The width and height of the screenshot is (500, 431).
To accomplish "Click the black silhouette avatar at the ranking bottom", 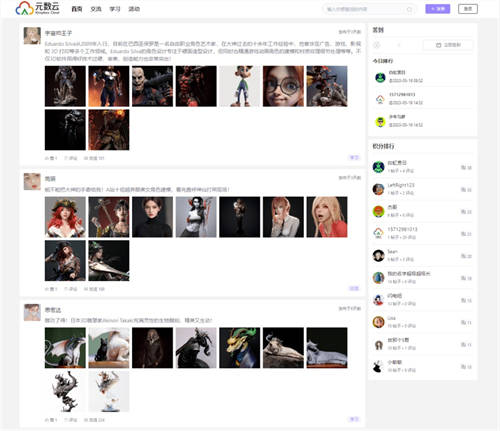I will 378,366.
